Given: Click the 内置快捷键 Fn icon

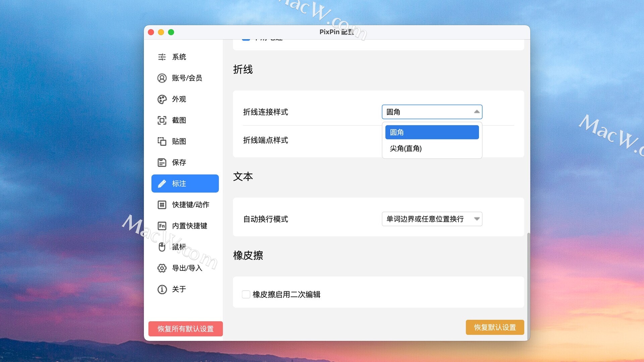Looking at the screenshot, I should (162, 226).
